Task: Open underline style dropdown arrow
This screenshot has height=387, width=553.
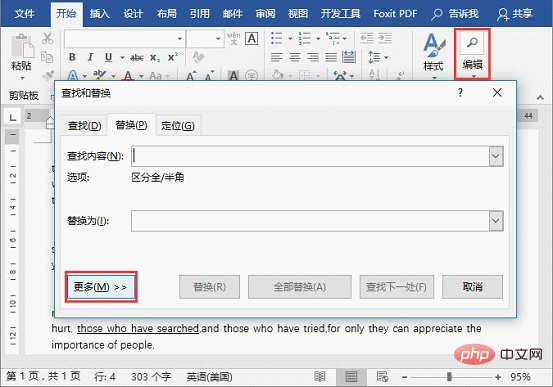Action: (122, 58)
